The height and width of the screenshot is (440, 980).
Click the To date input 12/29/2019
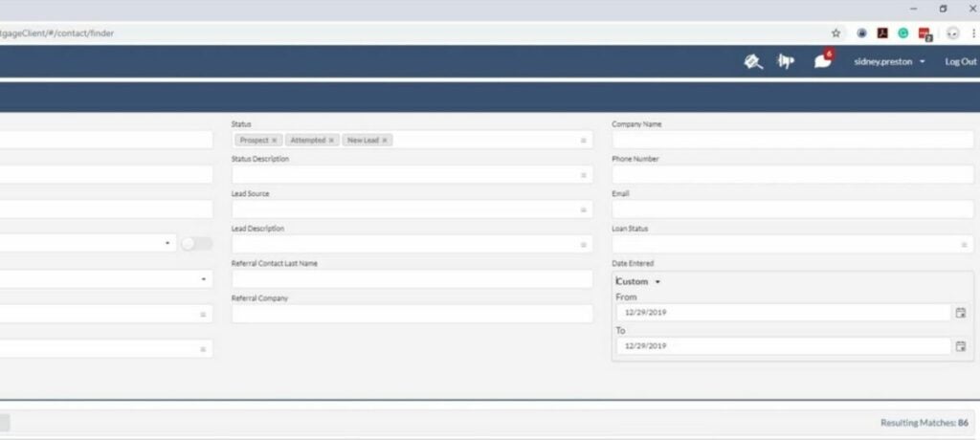(783, 346)
